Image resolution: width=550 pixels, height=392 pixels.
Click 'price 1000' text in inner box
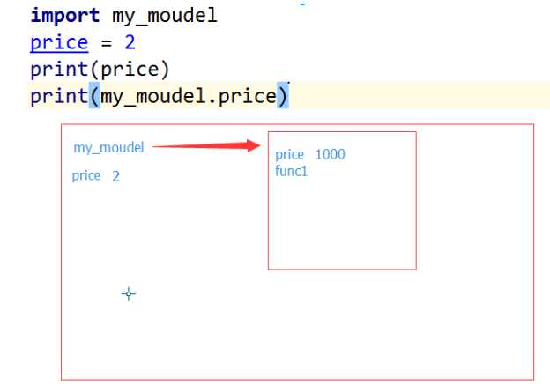[x=310, y=154]
